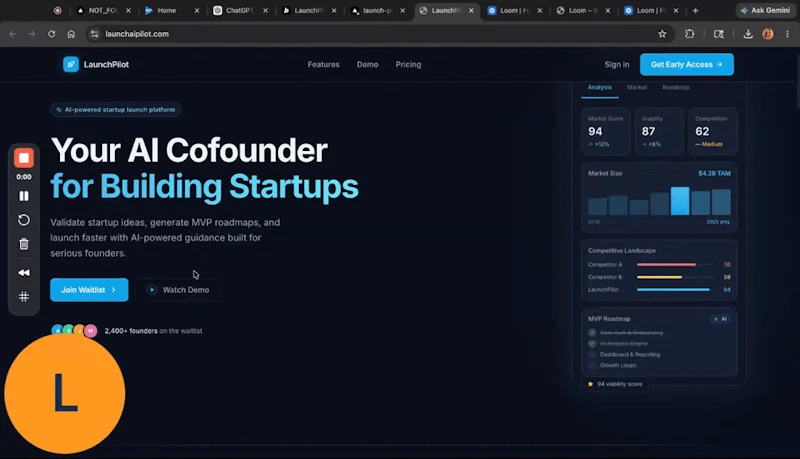
Task: Click the orange L camera bubble
Action: [x=65, y=393]
